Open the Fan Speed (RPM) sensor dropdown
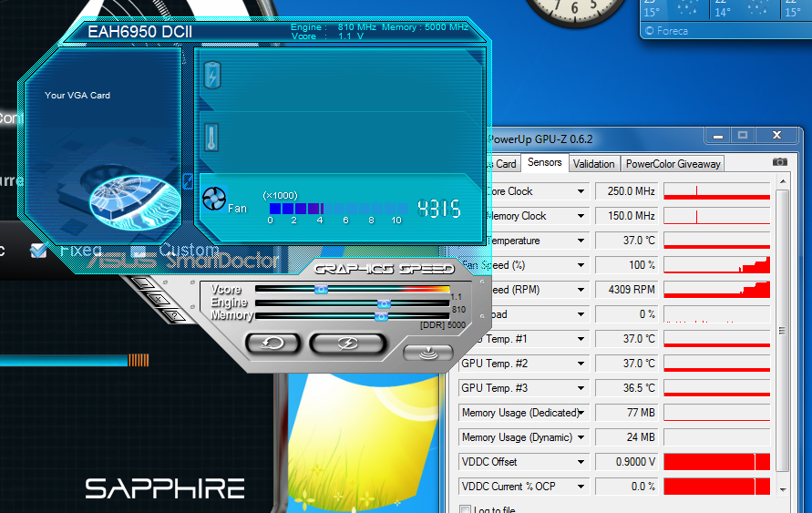Screen dimensions: 812x513 [581, 290]
